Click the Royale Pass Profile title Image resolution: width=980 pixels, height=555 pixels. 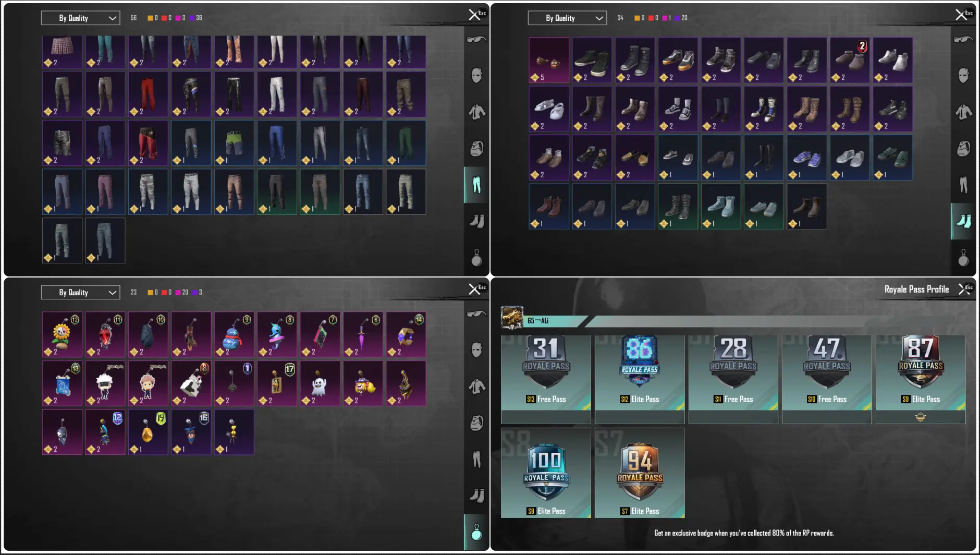pyautogui.click(x=916, y=289)
